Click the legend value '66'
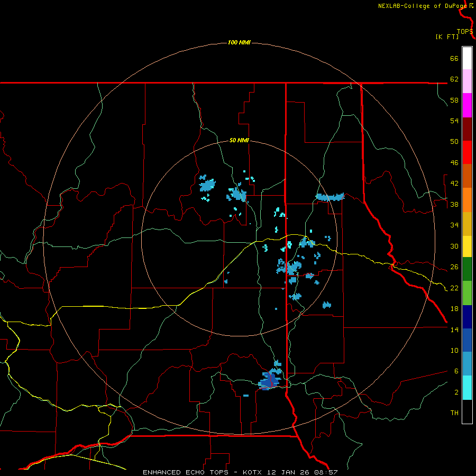476x476 pixels. click(454, 58)
